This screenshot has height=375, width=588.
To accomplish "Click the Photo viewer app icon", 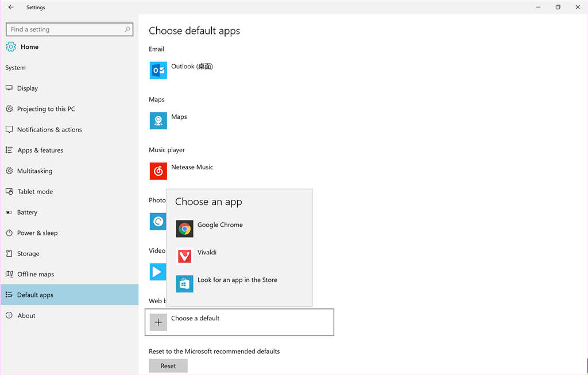I will [x=158, y=221].
